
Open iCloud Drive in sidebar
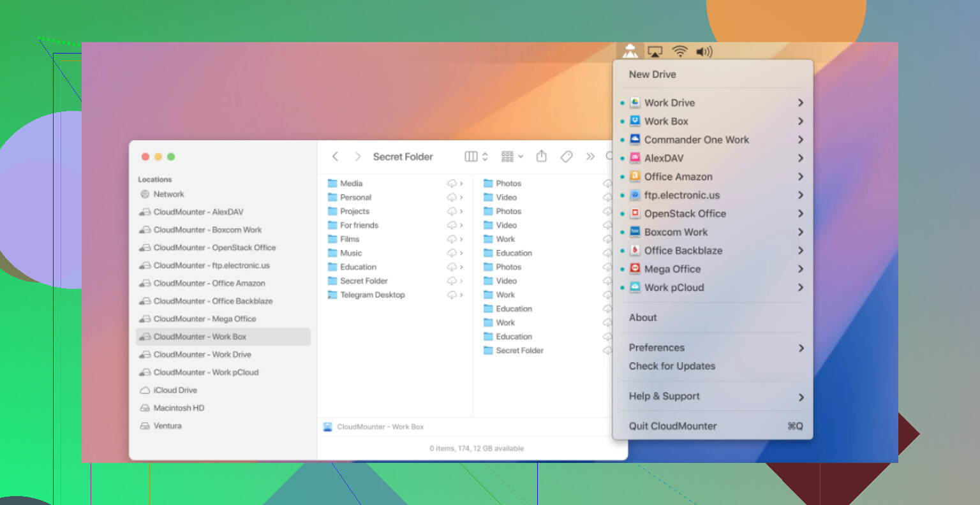click(x=175, y=390)
